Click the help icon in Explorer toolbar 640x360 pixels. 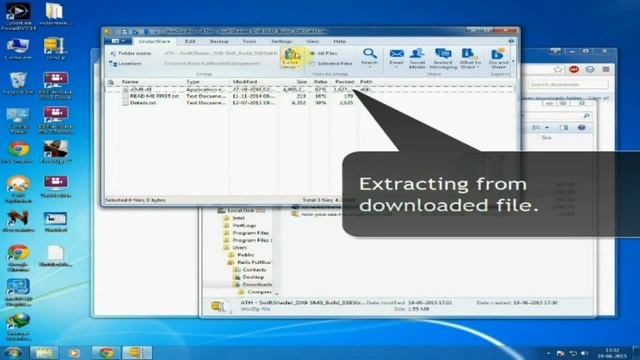582,128
